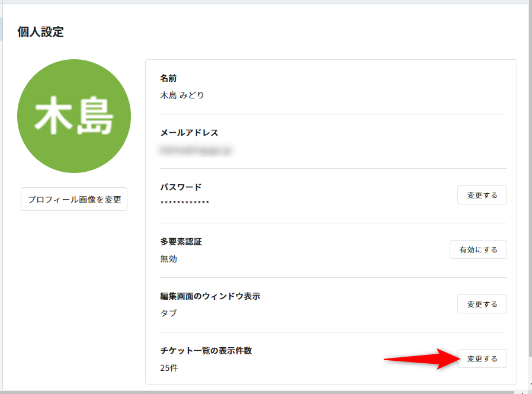Click the green 木島 profile avatar
This screenshot has height=394, width=532.
pyautogui.click(x=74, y=116)
